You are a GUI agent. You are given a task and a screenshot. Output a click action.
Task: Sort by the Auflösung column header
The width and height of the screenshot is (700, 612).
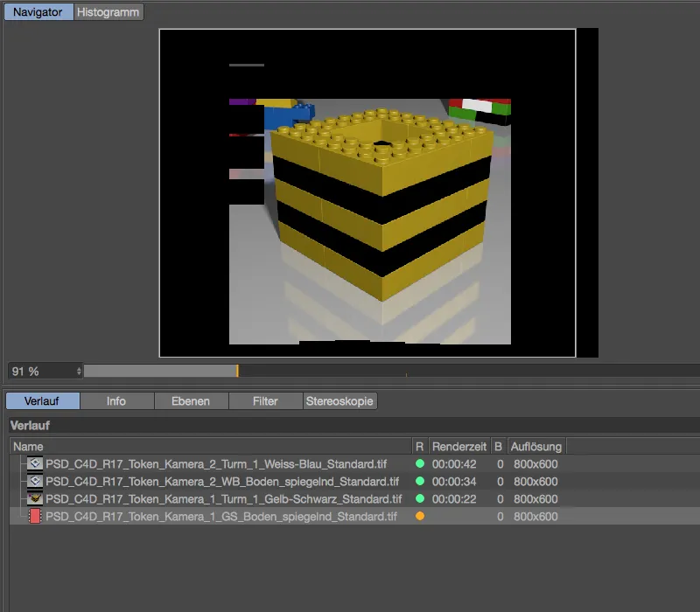click(x=536, y=447)
